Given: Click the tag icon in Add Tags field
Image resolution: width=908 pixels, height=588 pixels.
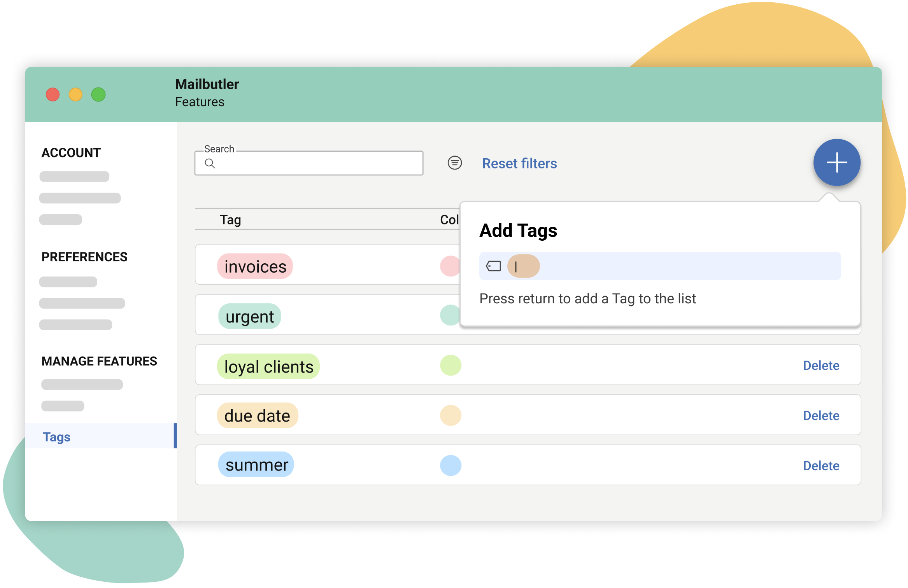Looking at the screenshot, I should point(493,266).
